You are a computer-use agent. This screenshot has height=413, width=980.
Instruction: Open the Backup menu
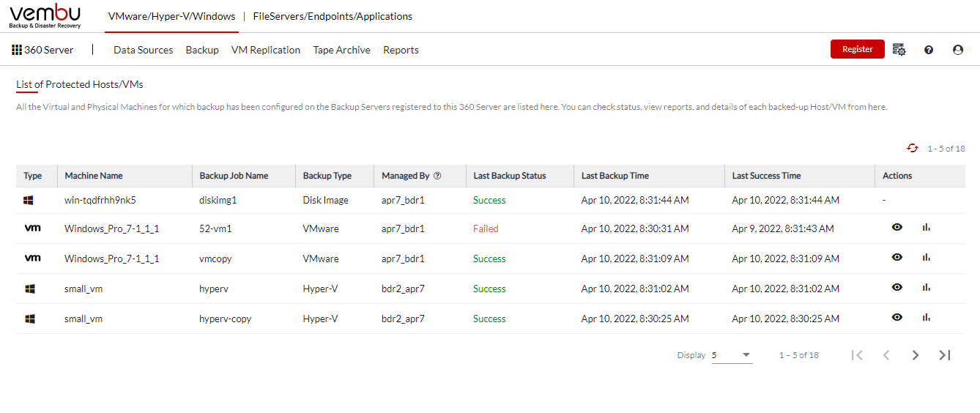point(202,50)
